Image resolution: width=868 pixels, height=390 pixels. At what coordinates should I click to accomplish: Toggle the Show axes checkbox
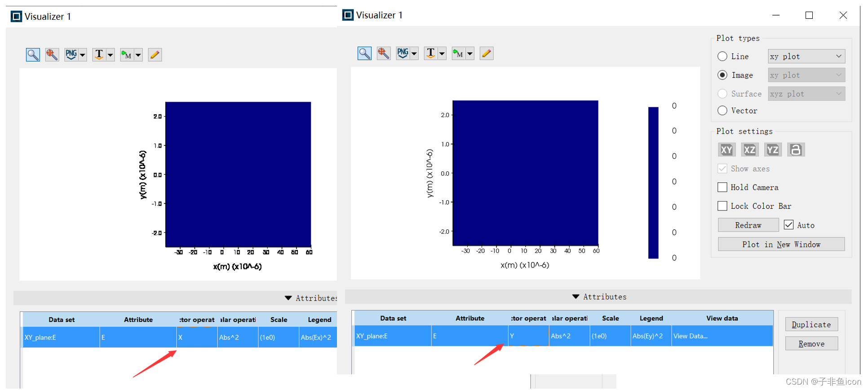click(x=722, y=169)
